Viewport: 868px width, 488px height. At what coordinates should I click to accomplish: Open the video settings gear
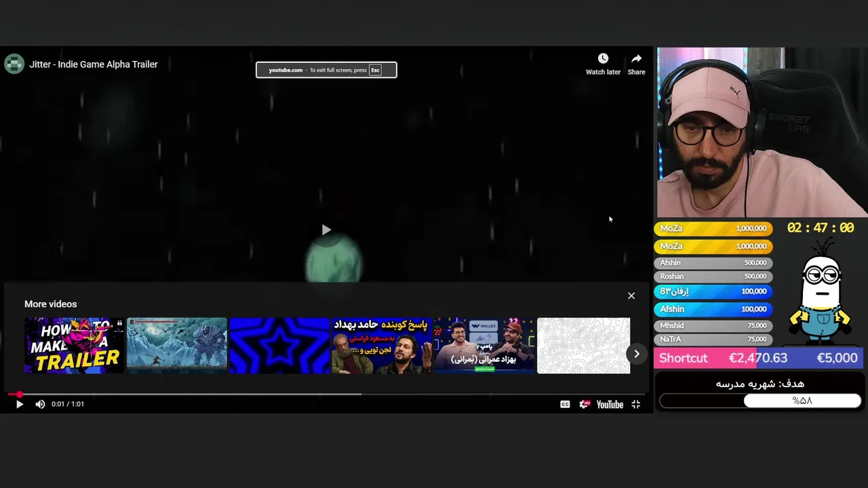(x=585, y=404)
